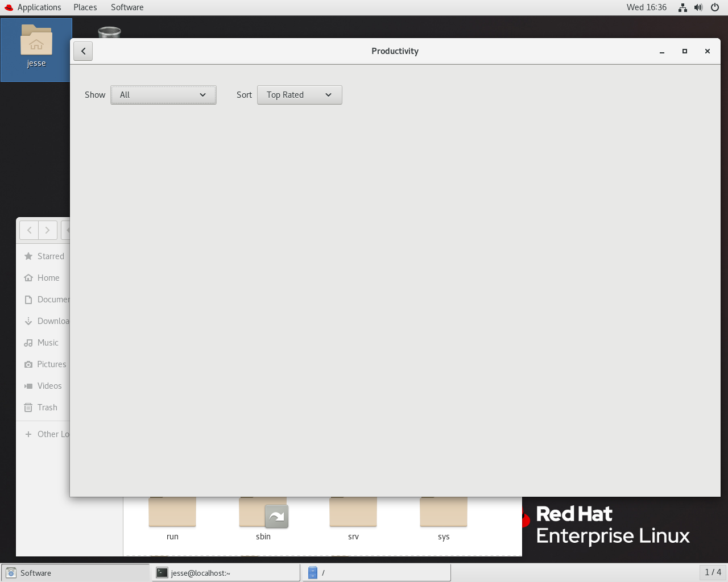Click the trash can icon in file manager sidebar
The image size is (728, 582).
point(28,408)
